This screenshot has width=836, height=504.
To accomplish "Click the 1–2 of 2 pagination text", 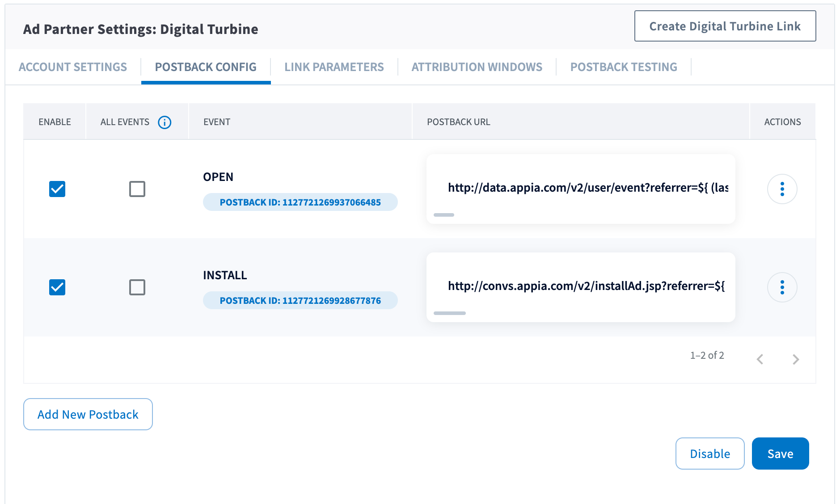I will [x=707, y=355].
